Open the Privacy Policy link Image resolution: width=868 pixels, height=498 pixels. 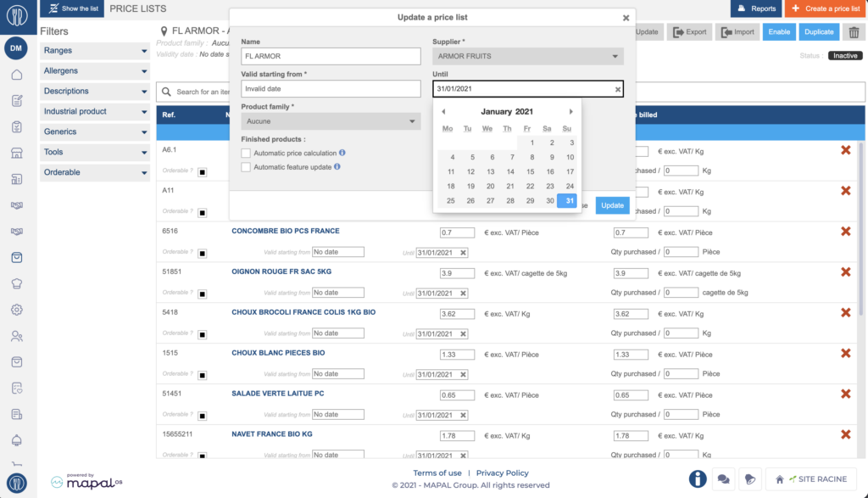(x=502, y=473)
